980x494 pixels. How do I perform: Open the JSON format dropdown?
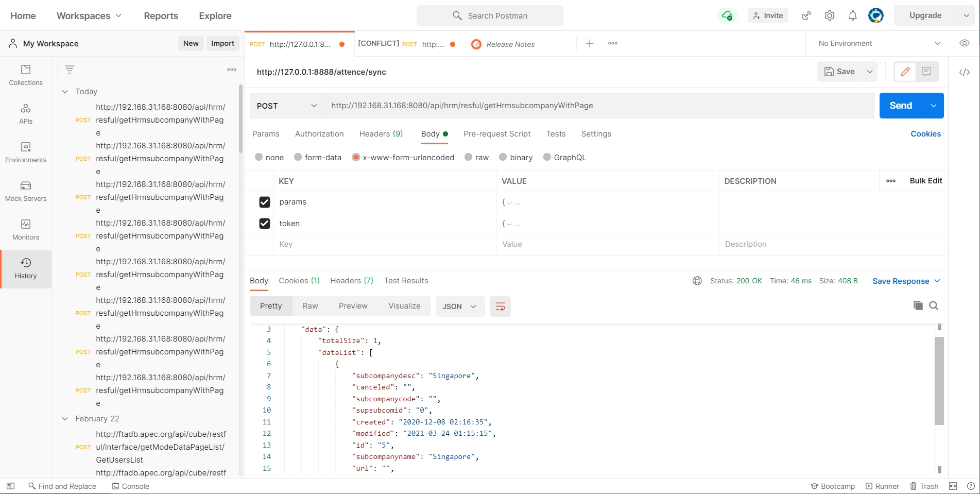click(x=459, y=306)
